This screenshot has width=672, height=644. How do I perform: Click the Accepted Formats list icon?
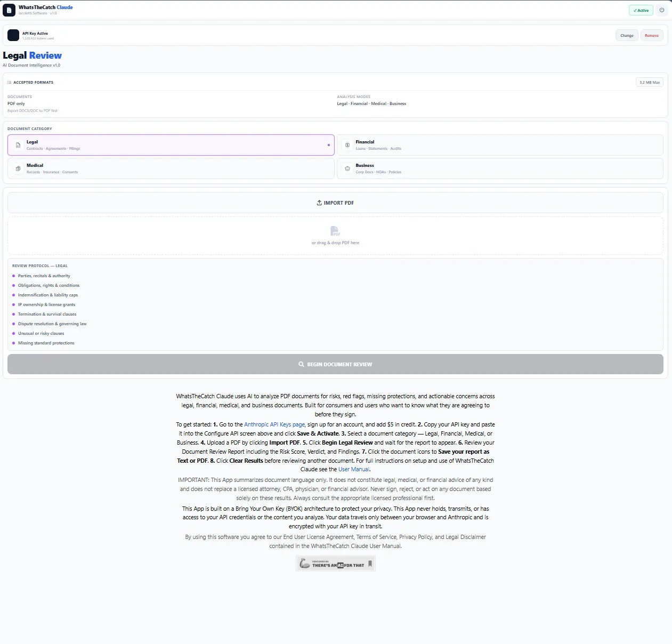[10, 83]
